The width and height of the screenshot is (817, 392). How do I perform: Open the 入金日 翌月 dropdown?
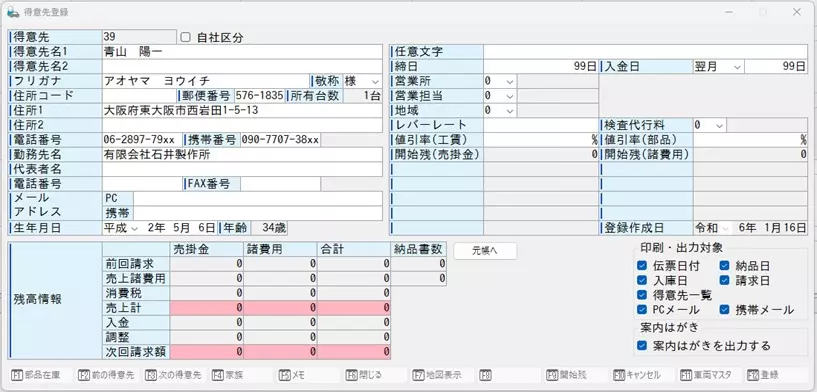click(718, 67)
